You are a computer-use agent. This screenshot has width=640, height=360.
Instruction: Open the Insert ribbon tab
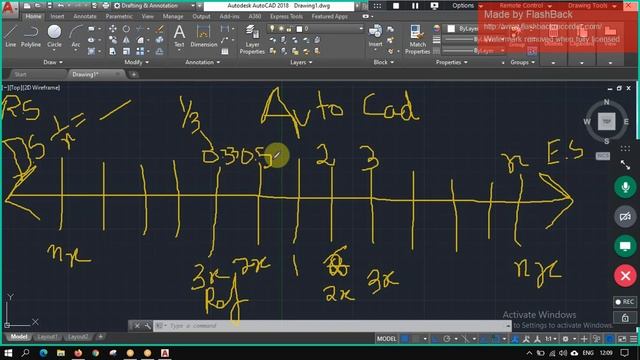pyautogui.click(x=57, y=16)
